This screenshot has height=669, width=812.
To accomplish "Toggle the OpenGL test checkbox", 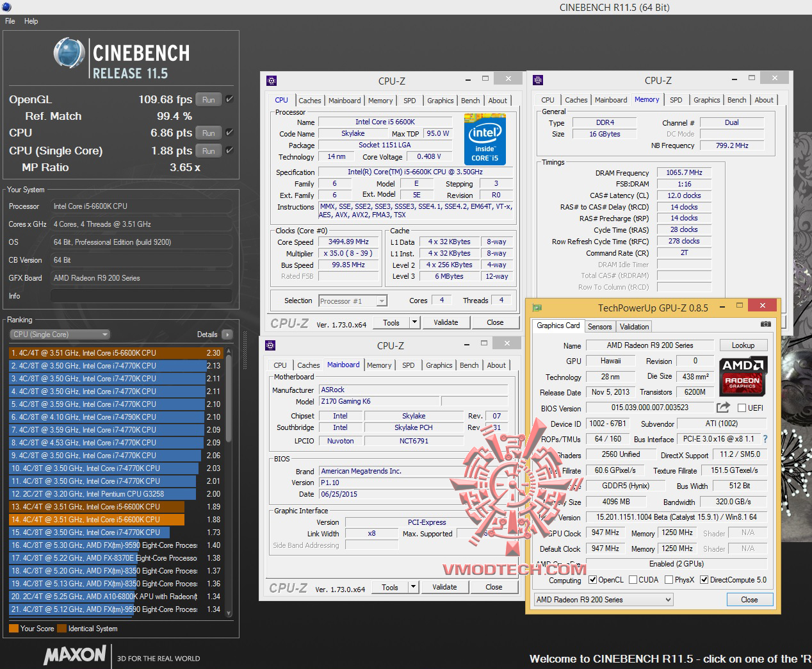I will (x=229, y=99).
